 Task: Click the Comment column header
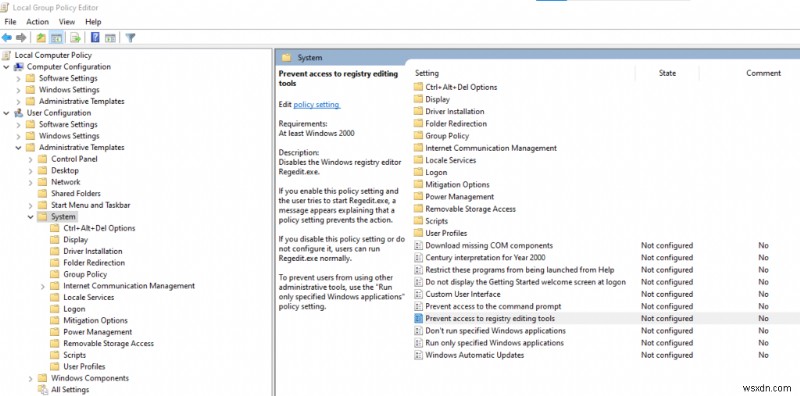(763, 73)
